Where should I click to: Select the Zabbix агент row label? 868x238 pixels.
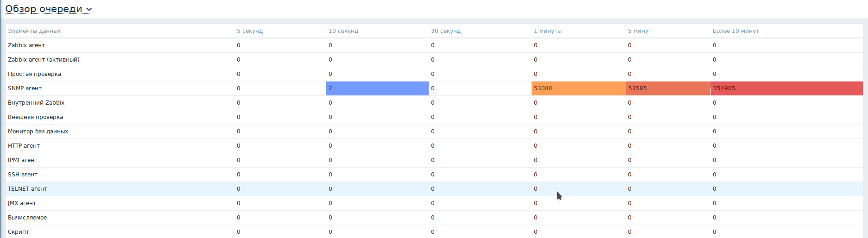(x=26, y=45)
